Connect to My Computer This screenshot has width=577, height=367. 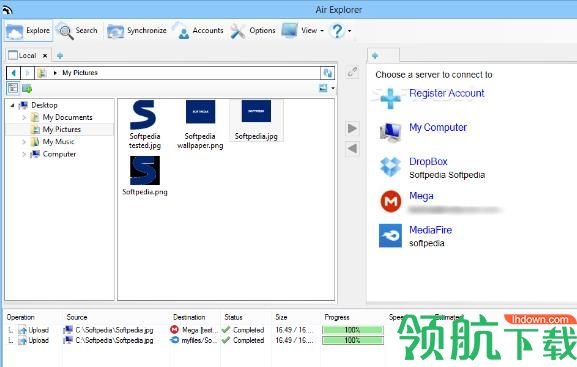(438, 127)
